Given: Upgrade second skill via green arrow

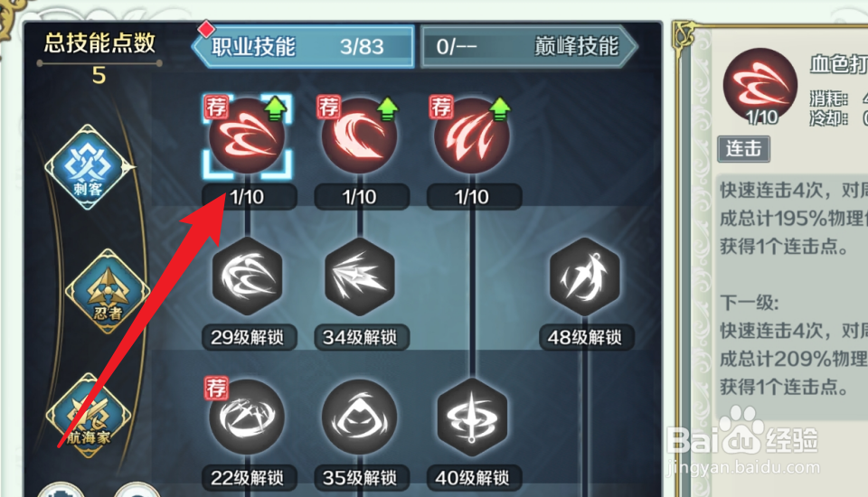Looking at the screenshot, I should (x=388, y=108).
